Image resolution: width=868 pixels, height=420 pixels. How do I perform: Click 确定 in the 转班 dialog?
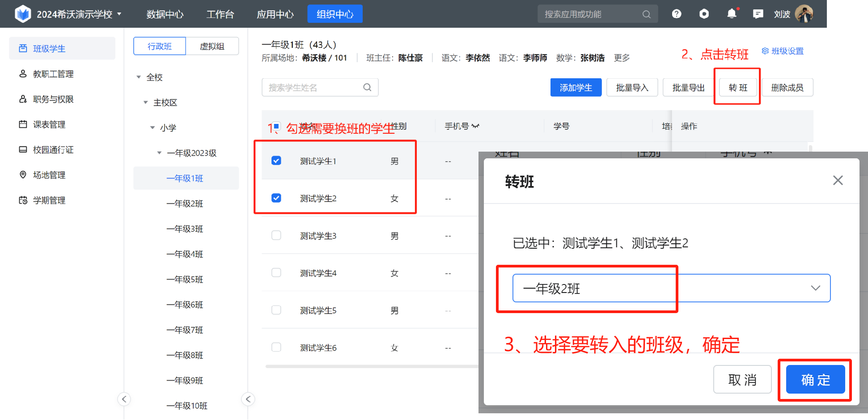tap(816, 379)
